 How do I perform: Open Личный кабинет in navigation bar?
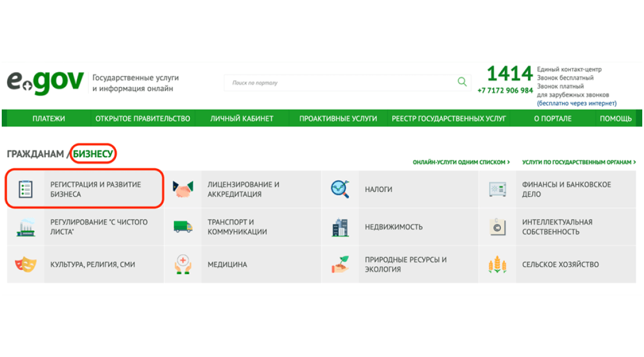point(241,118)
